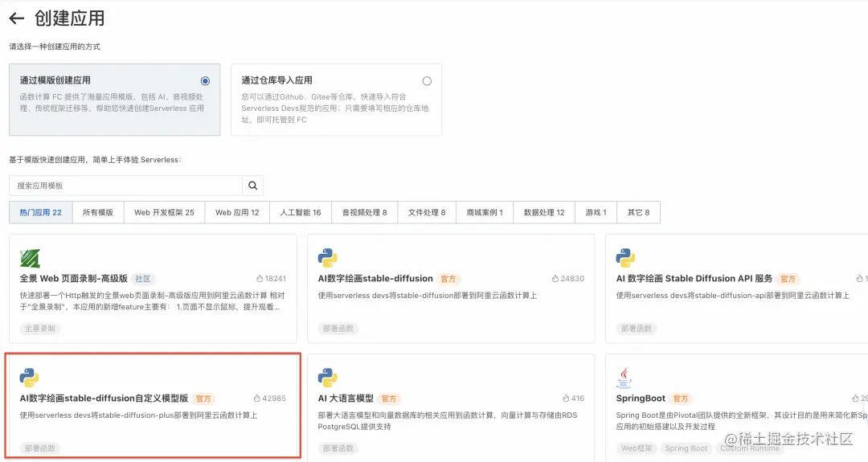Open AI 数字绘画 Stable Diffusion API 服务 title
Screen dimensions: 868x462
694,279
